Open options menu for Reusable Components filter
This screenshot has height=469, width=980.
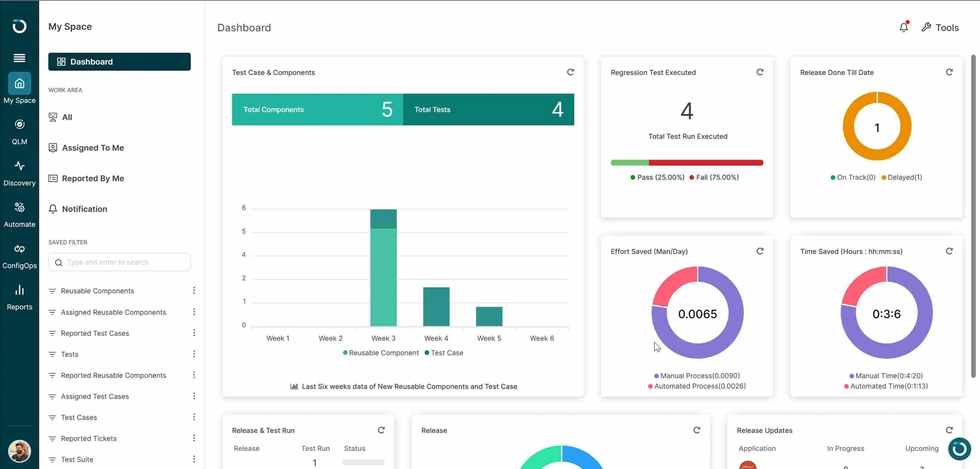click(194, 290)
